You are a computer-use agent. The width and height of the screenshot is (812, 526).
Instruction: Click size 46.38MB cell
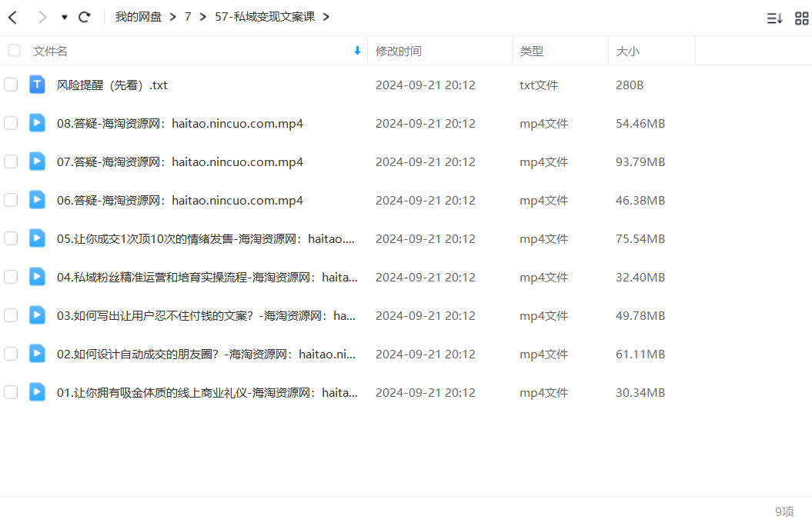(640, 200)
